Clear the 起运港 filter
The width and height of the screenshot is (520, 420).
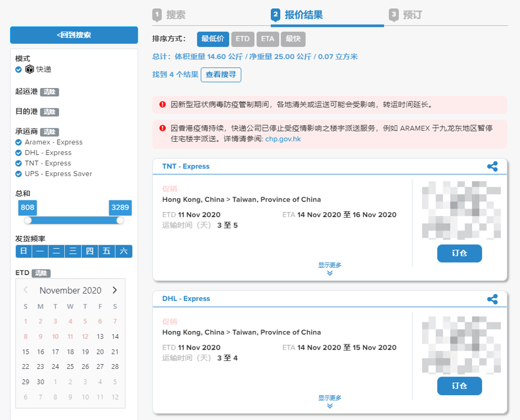(49, 92)
